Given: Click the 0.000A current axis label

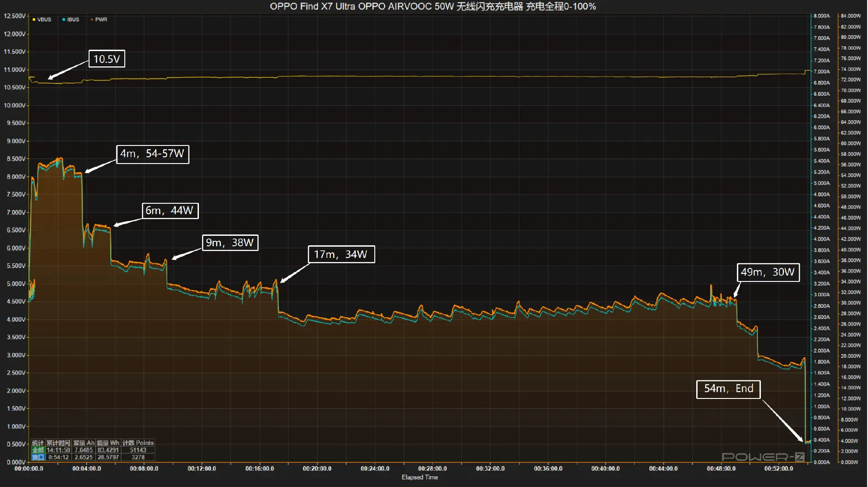Looking at the screenshot, I should click(822, 462).
